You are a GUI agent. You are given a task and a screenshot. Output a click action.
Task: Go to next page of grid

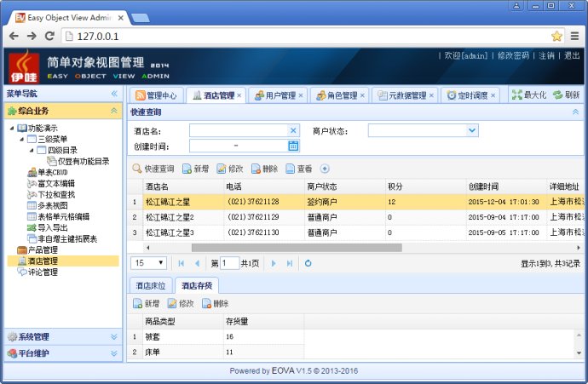tap(274, 263)
